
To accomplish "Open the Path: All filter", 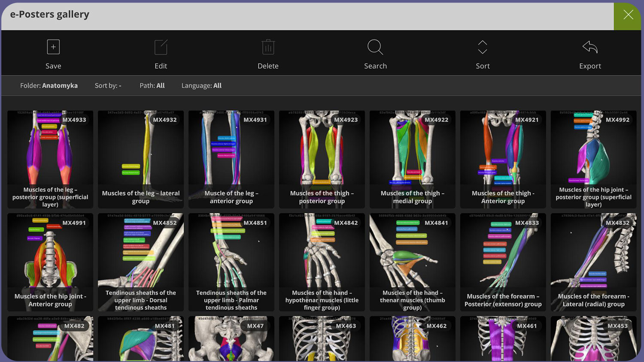I will click(x=152, y=85).
